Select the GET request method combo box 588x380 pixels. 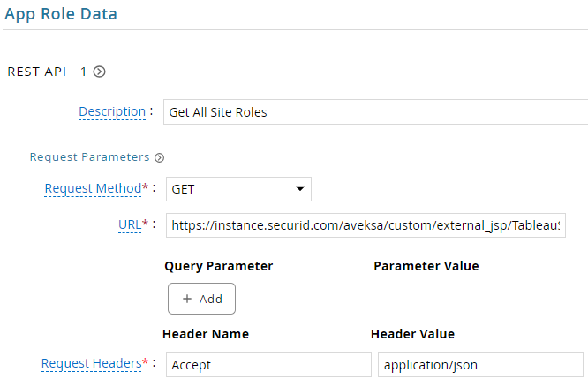[238, 189]
